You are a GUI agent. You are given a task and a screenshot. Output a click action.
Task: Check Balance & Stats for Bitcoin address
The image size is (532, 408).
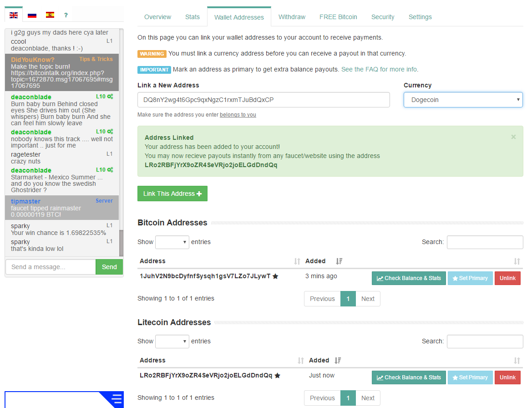pyautogui.click(x=409, y=278)
